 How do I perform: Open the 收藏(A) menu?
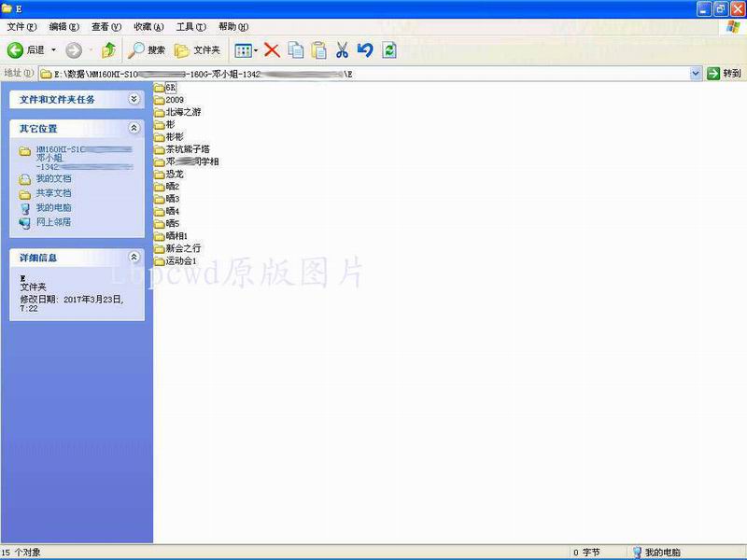point(148,27)
